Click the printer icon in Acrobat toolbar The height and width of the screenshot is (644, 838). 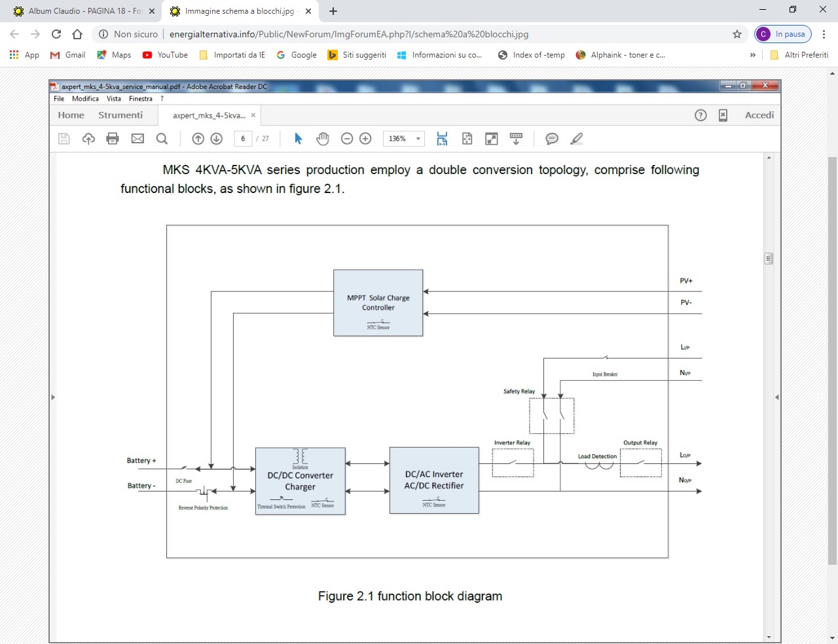[113, 139]
